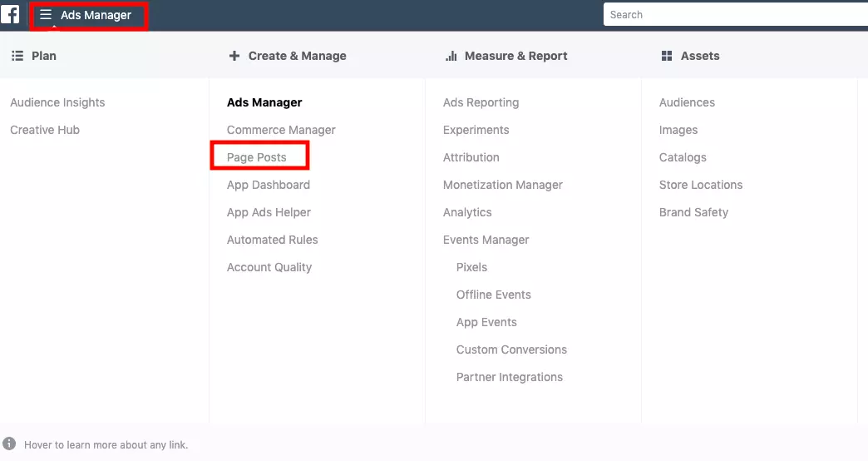Open Ads Reporting
This screenshot has width=868, height=461.
(x=481, y=102)
